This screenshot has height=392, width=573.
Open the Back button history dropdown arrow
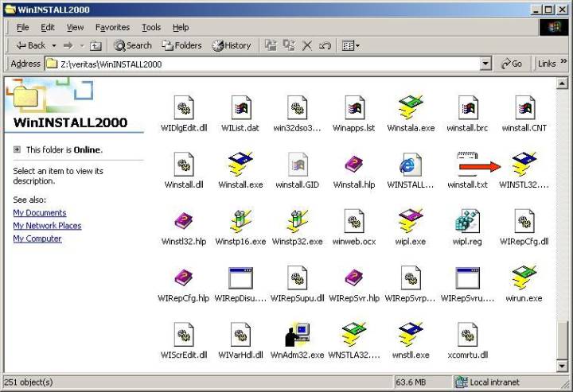(54, 46)
